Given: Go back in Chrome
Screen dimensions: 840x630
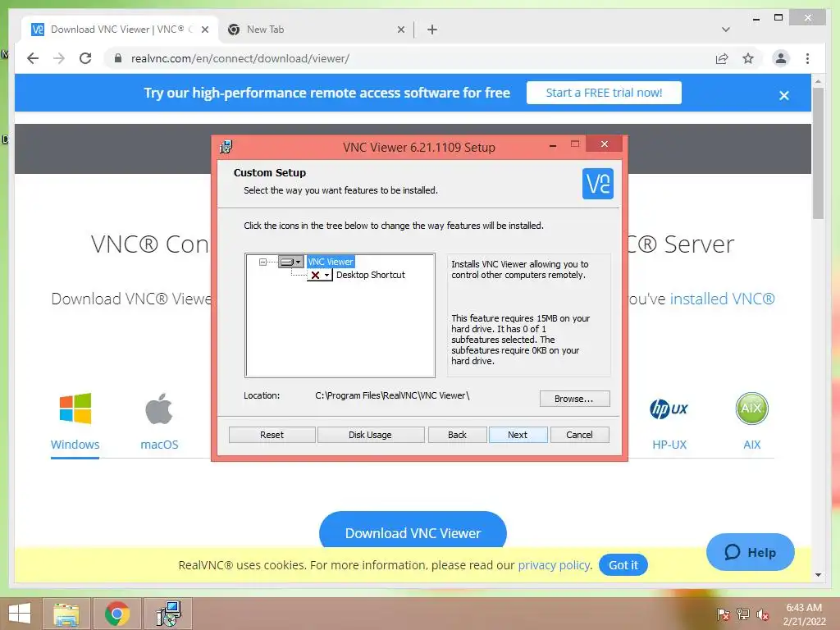Looking at the screenshot, I should tap(33, 58).
